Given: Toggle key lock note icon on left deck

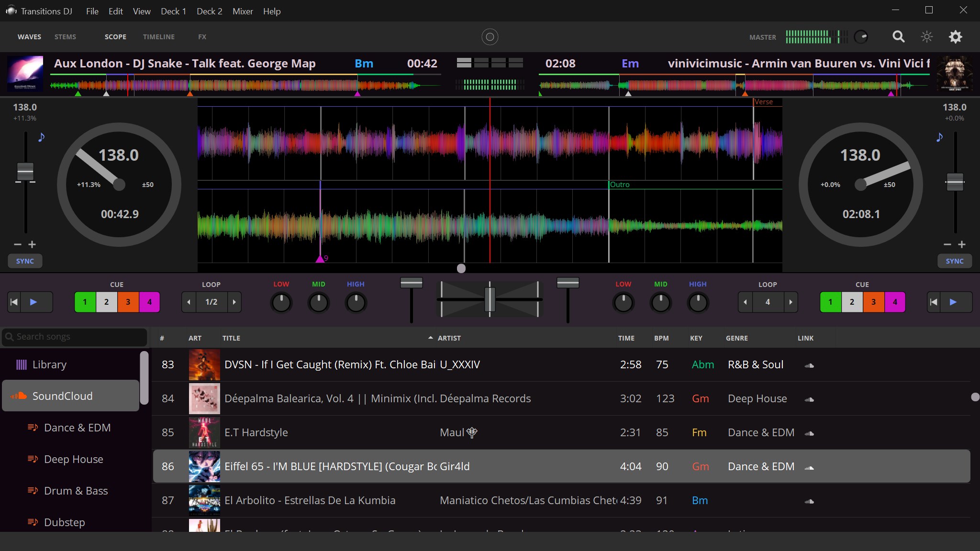Looking at the screenshot, I should pos(42,137).
